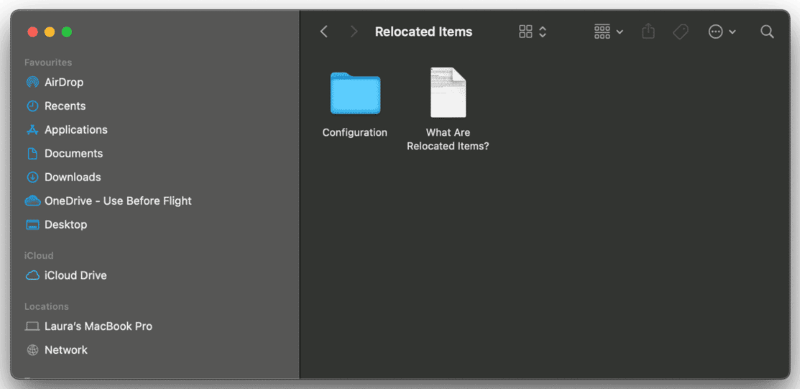Go forward with the right chevron
800x389 pixels.
354,32
